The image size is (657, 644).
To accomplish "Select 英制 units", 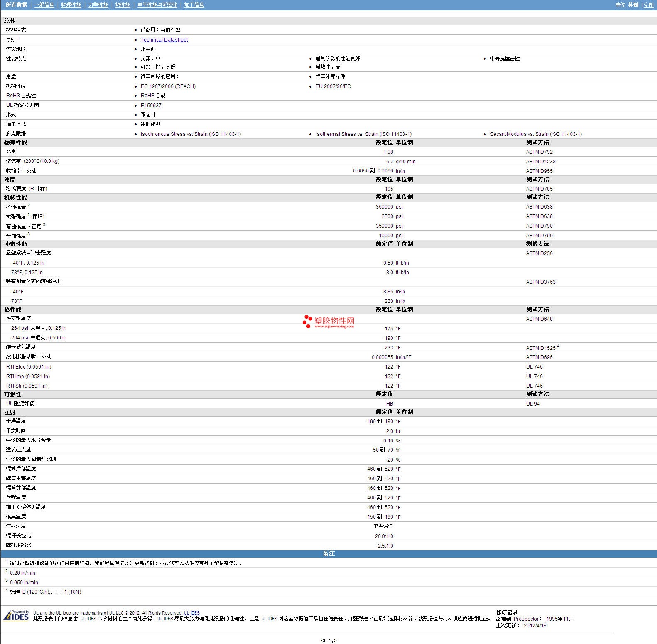I will [x=633, y=5].
